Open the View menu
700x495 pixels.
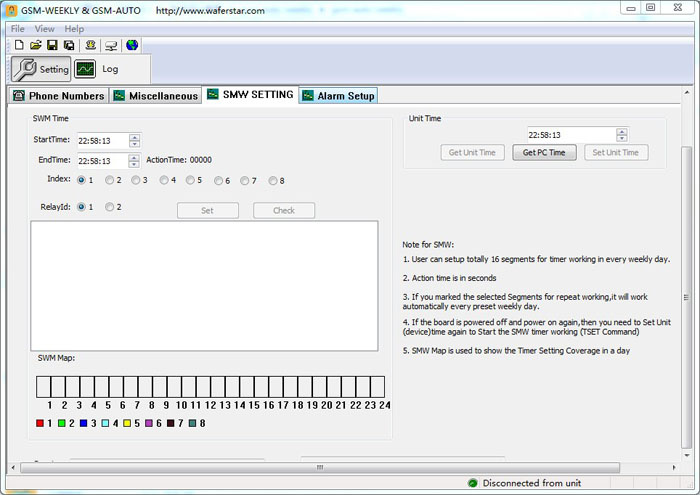45,29
